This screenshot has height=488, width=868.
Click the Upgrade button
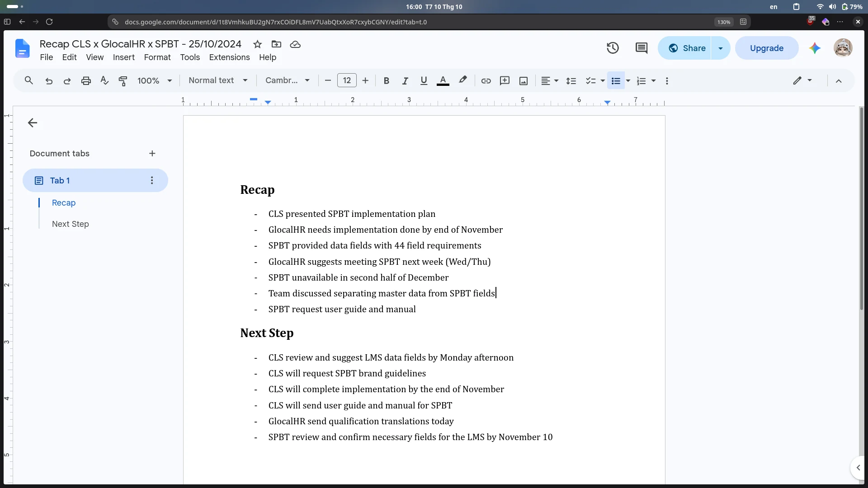point(766,48)
